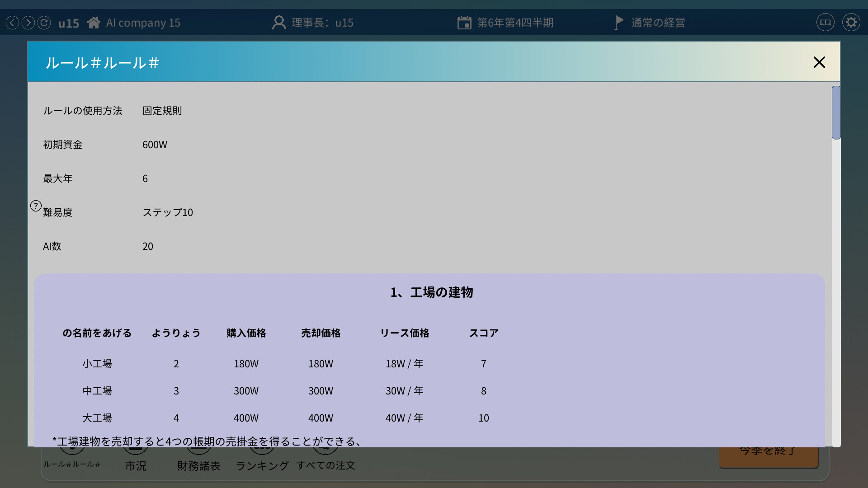
Task: Open the すべての注文 all orders menu
Action: point(325,465)
